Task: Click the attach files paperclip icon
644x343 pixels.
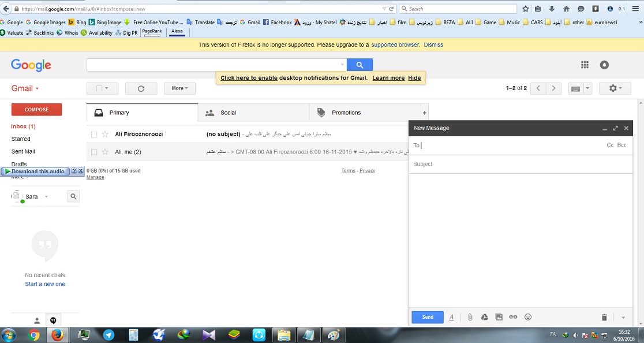Action: 470,317
